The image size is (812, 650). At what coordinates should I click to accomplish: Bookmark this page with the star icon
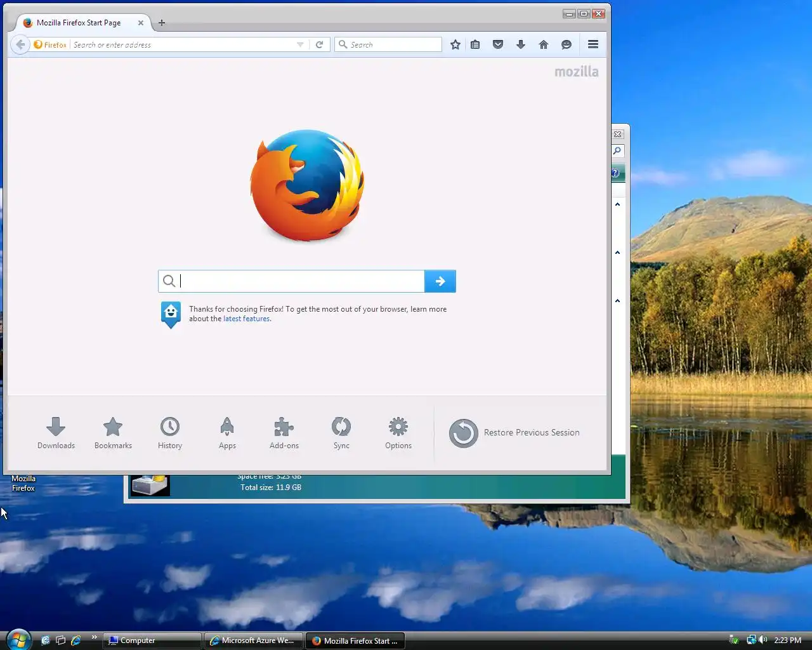[x=455, y=44]
